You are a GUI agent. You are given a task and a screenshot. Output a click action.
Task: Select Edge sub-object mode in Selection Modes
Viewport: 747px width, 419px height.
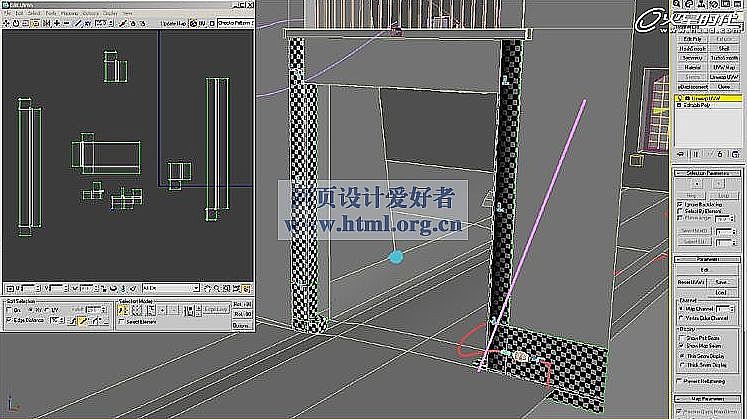click(x=137, y=310)
